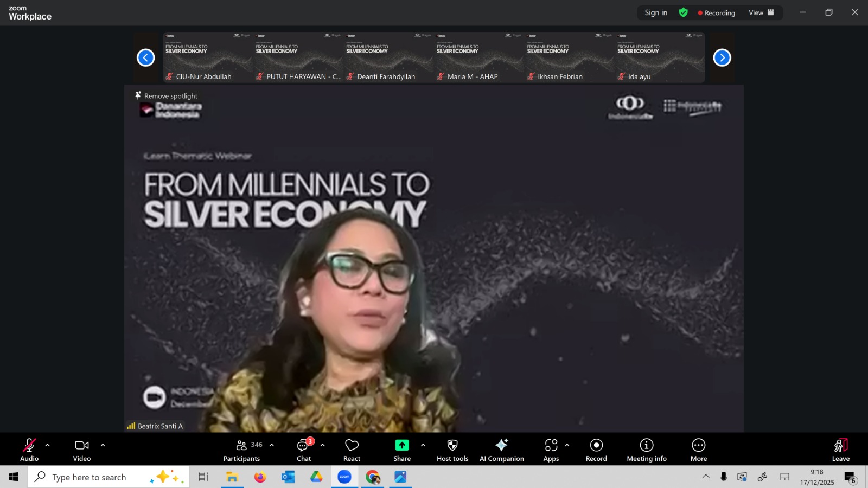This screenshot has height=488, width=868.
Task: Open the React emoji menu
Action: (352, 450)
